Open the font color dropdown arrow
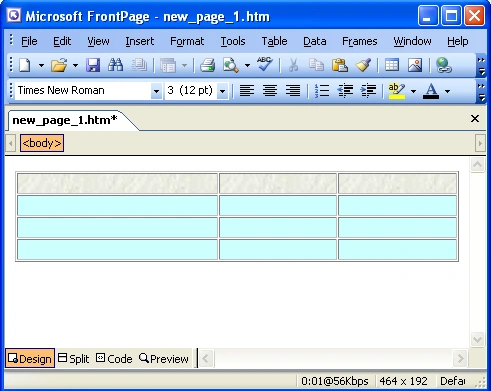This screenshot has height=391, width=491. pyautogui.click(x=448, y=91)
